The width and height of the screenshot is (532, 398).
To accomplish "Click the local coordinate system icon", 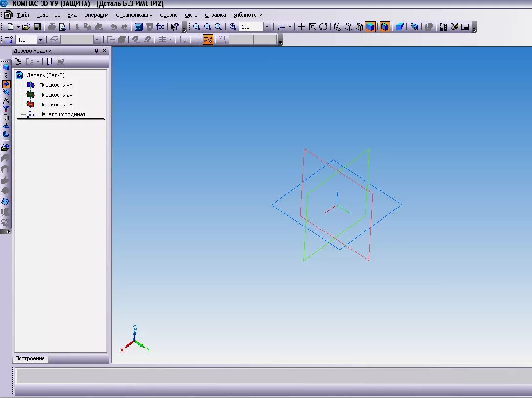I will (x=183, y=40).
